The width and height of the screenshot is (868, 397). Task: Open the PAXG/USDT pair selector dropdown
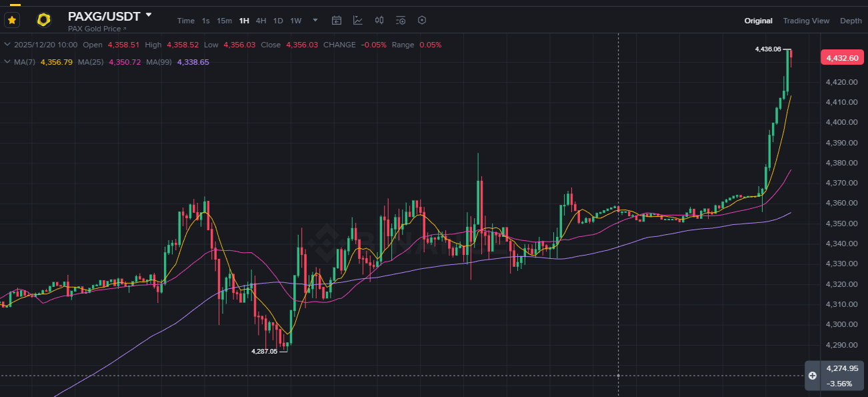149,15
